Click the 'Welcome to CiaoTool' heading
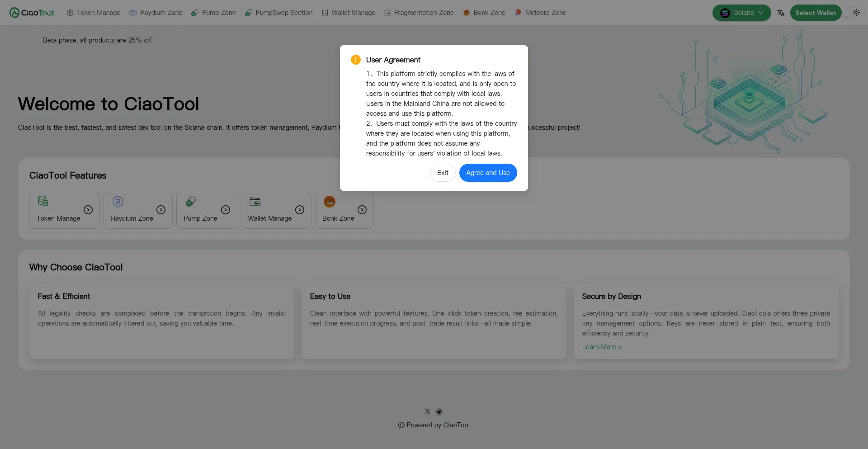 point(108,104)
